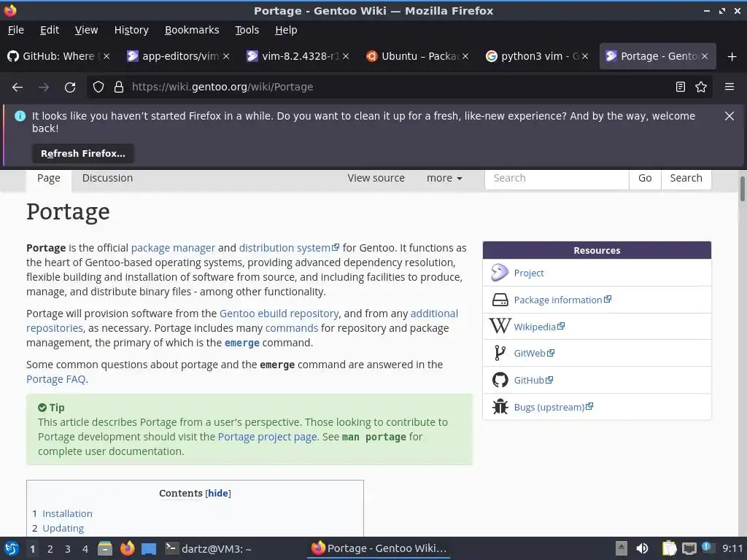Open the Edit menu
Screen dimensions: 747x560
[x=50, y=30]
